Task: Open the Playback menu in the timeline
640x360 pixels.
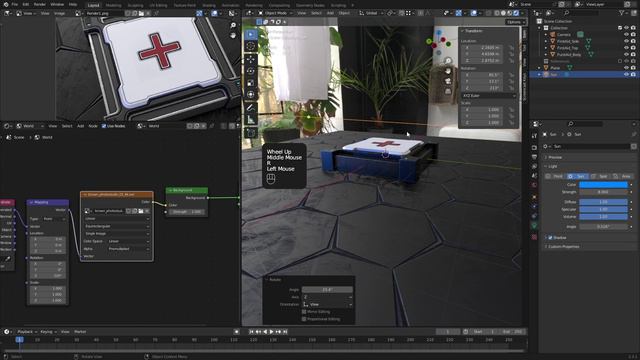Action: point(27,332)
